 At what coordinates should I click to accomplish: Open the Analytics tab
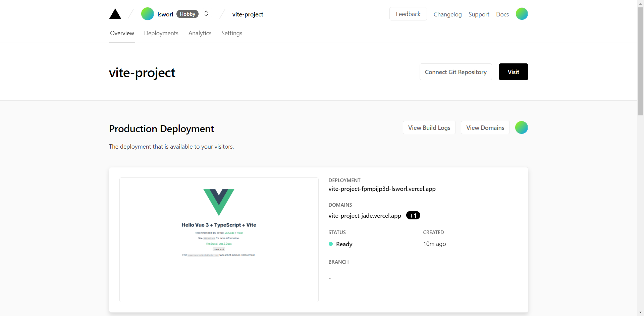[x=200, y=33]
